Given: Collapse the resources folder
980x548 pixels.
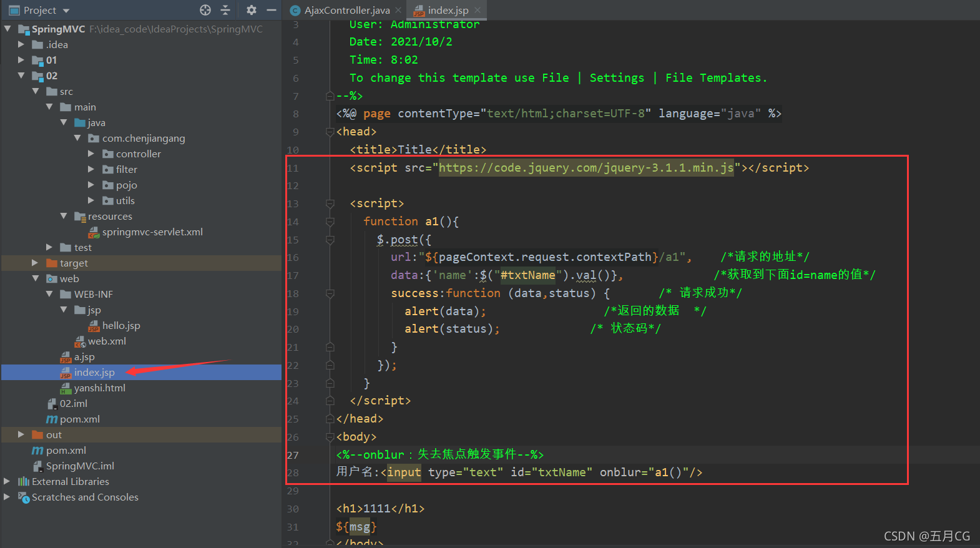Looking at the screenshot, I should coord(64,216).
